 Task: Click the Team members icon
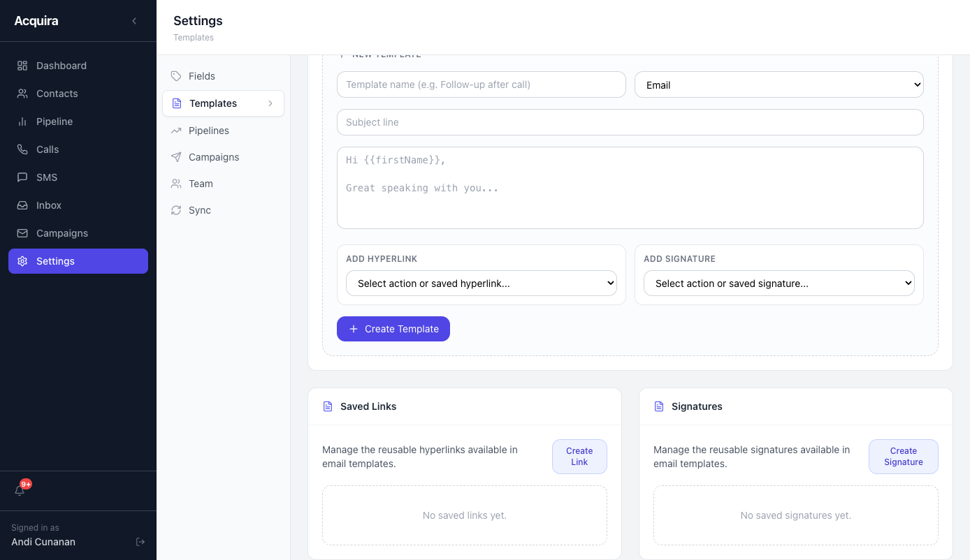click(x=175, y=183)
